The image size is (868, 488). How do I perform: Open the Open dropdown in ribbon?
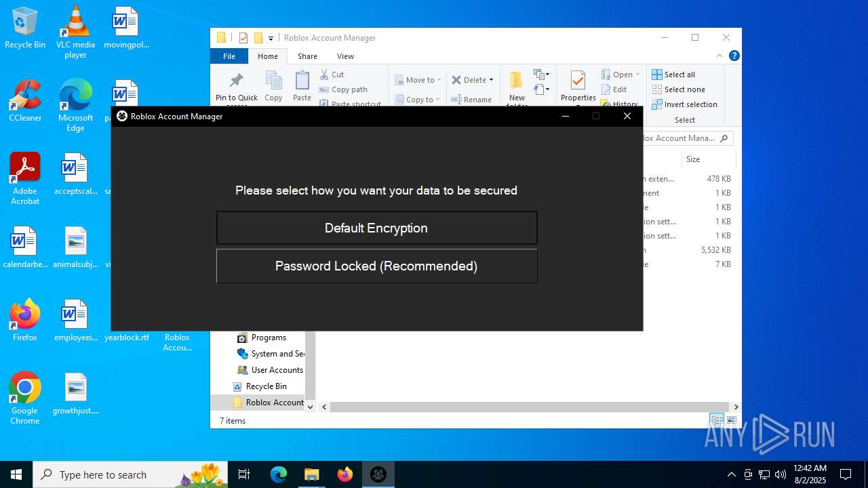[620, 75]
